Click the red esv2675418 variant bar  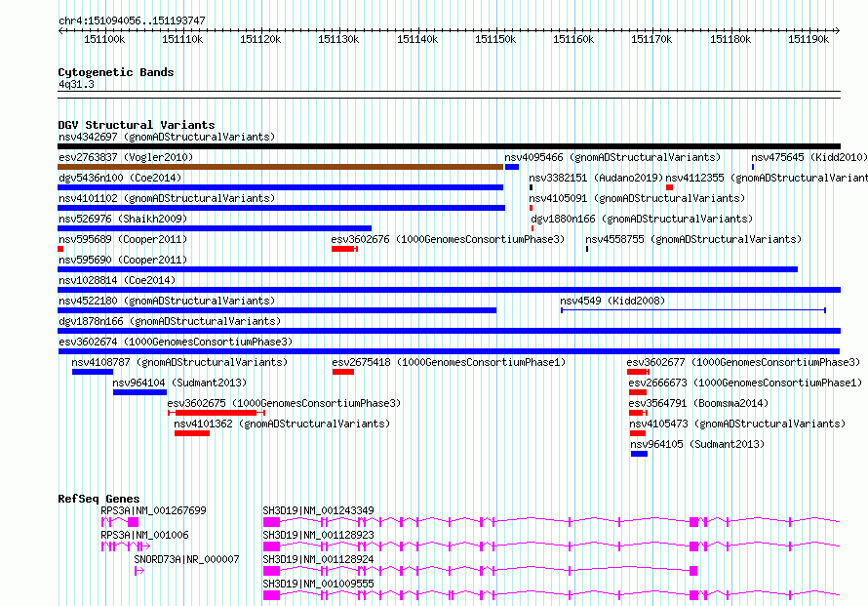(x=343, y=372)
